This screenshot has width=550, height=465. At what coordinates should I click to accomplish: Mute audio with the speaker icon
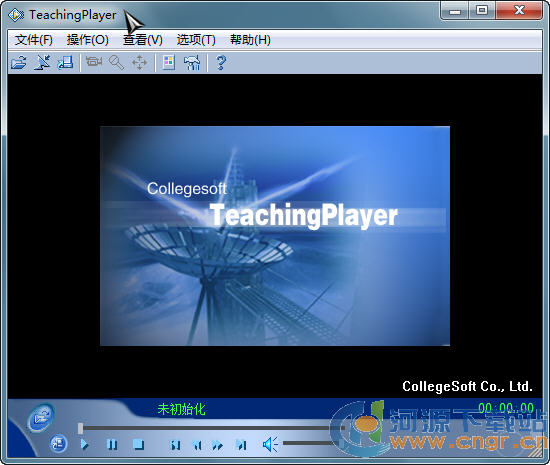click(270, 444)
